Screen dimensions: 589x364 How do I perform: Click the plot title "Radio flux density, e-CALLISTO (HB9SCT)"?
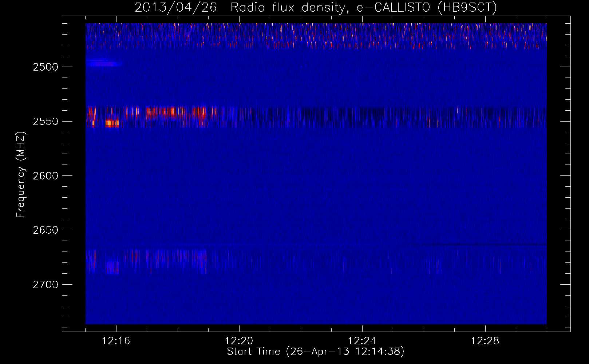click(364, 7)
